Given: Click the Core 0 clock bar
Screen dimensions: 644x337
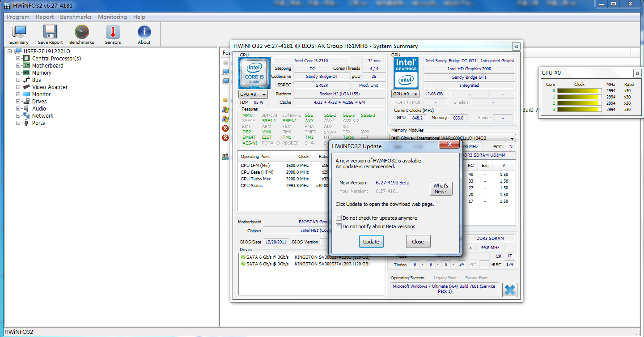Looking at the screenshot, I should pyautogui.click(x=580, y=91).
